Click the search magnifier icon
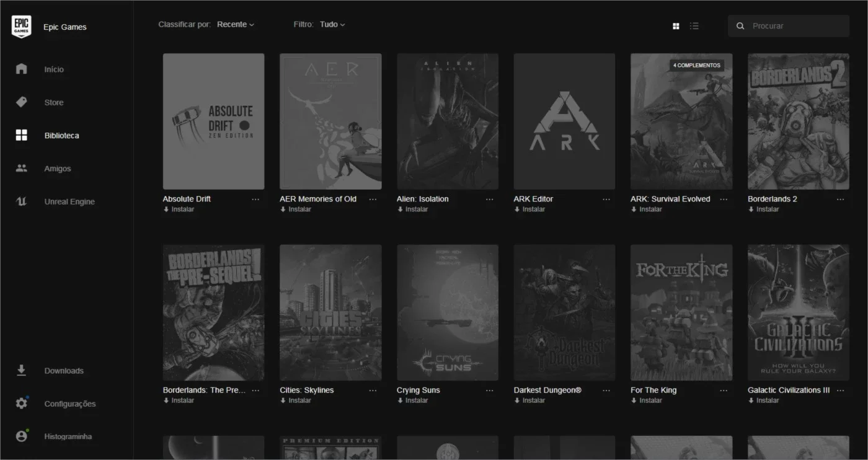This screenshot has height=460, width=868. 740,26
